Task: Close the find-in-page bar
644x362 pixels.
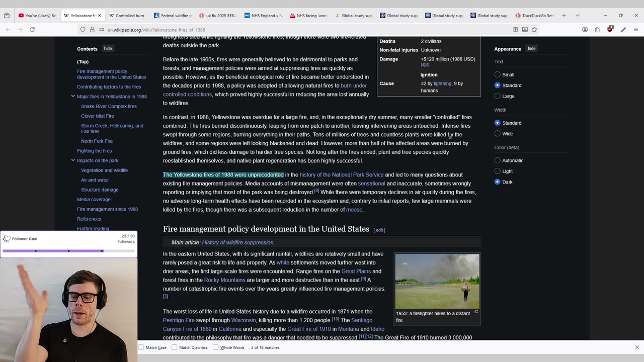Action: (637, 347)
